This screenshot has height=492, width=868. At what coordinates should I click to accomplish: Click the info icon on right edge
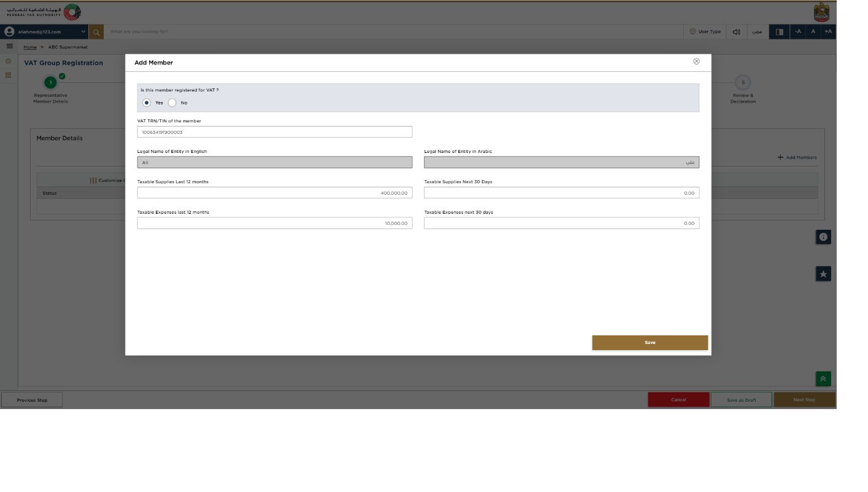click(x=823, y=237)
